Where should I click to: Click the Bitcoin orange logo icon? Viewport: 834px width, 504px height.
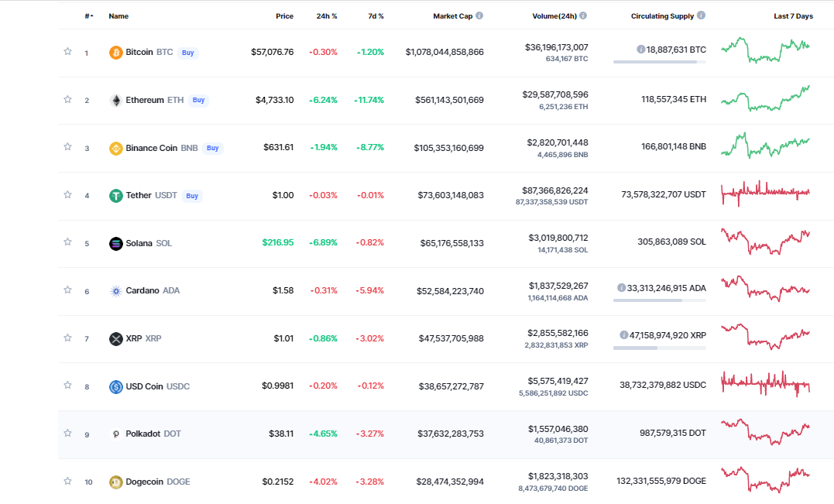pos(116,52)
